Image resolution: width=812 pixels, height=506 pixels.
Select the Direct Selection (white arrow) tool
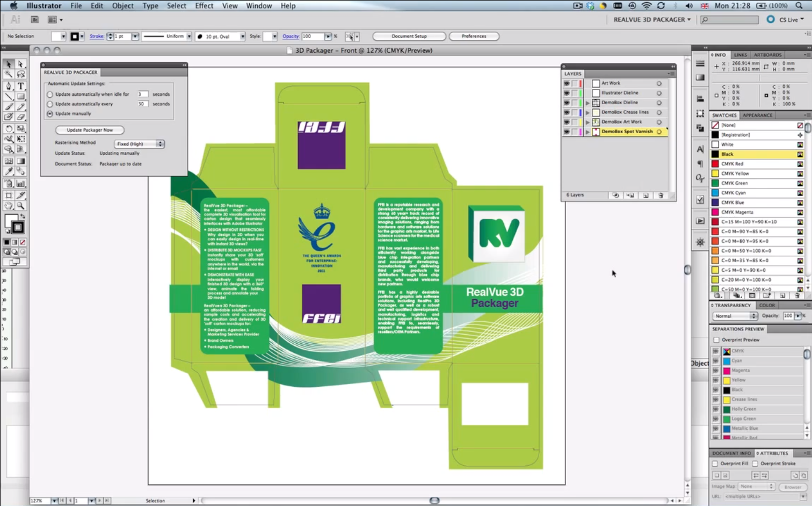(x=20, y=64)
